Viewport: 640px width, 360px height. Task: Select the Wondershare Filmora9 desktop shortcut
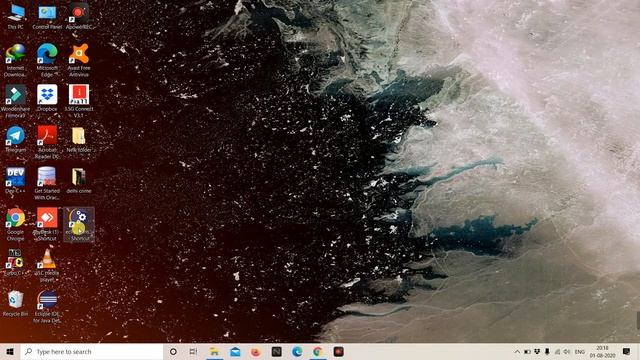pos(16,101)
